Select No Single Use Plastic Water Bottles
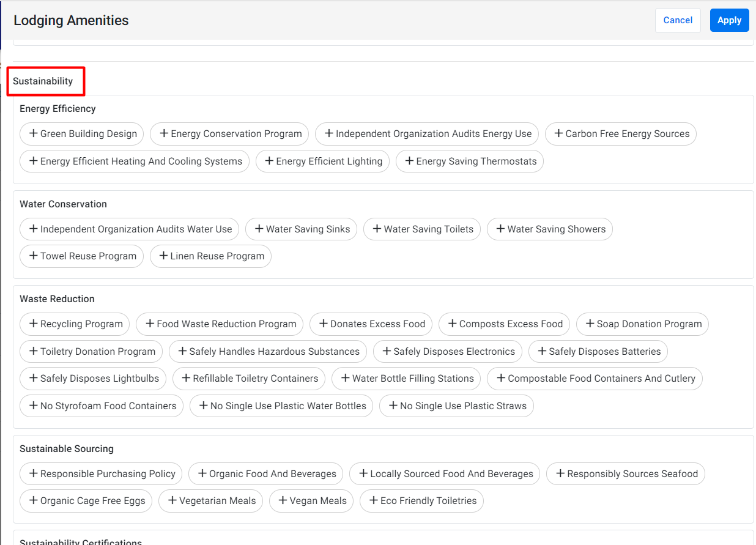Image resolution: width=756 pixels, height=545 pixels. [x=281, y=406]
